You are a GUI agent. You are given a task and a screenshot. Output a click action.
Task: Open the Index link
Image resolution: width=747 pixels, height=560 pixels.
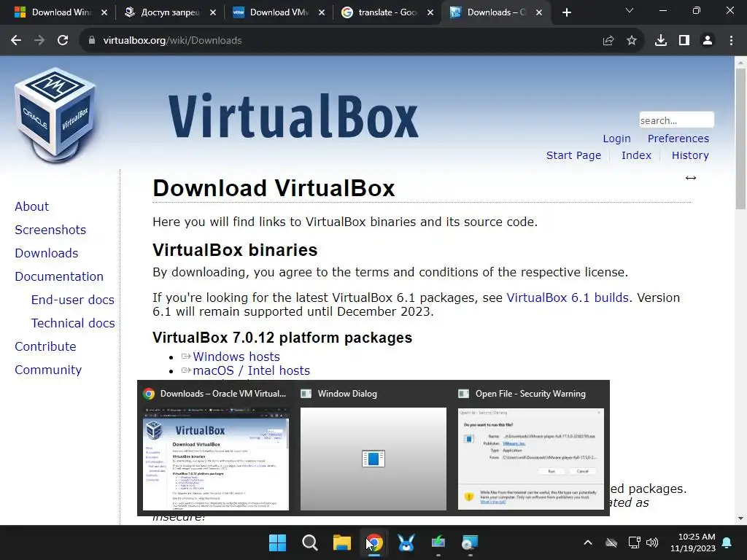[636, 155]
